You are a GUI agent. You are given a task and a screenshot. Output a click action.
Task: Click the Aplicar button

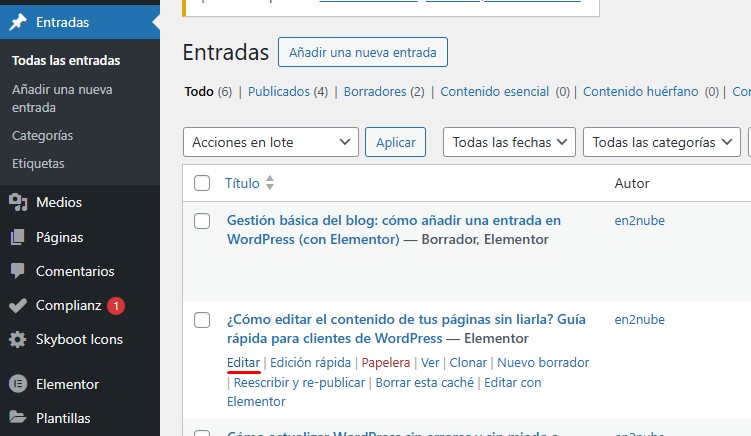tap(396, 142)
